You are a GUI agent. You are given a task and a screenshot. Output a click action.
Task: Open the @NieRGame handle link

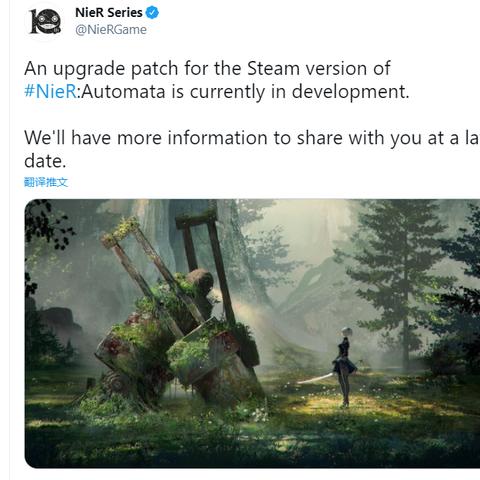coord(111,30)
